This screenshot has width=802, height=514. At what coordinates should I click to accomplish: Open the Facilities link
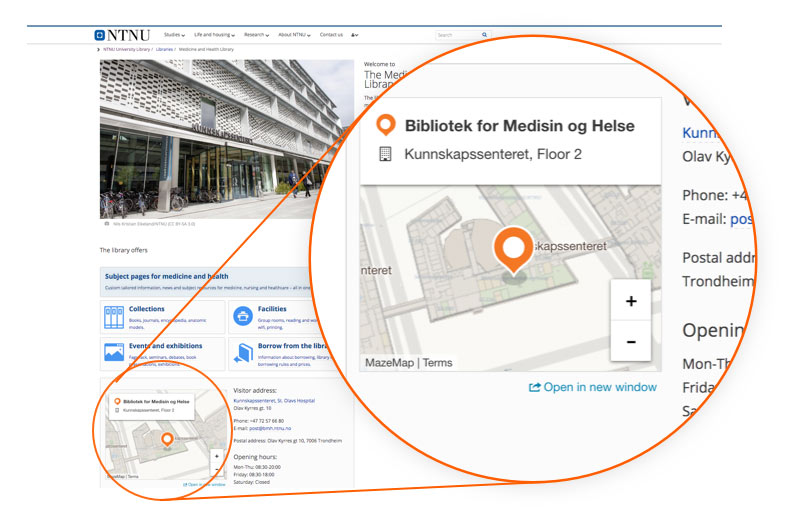272,309
